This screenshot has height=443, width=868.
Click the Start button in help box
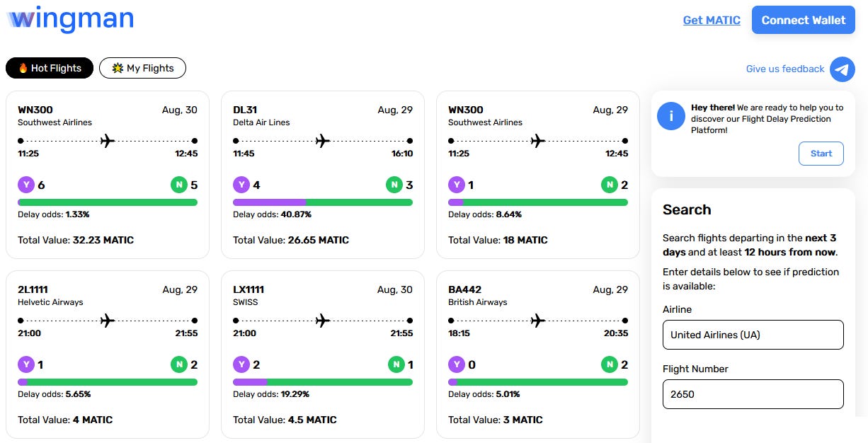tap(821, 154)
